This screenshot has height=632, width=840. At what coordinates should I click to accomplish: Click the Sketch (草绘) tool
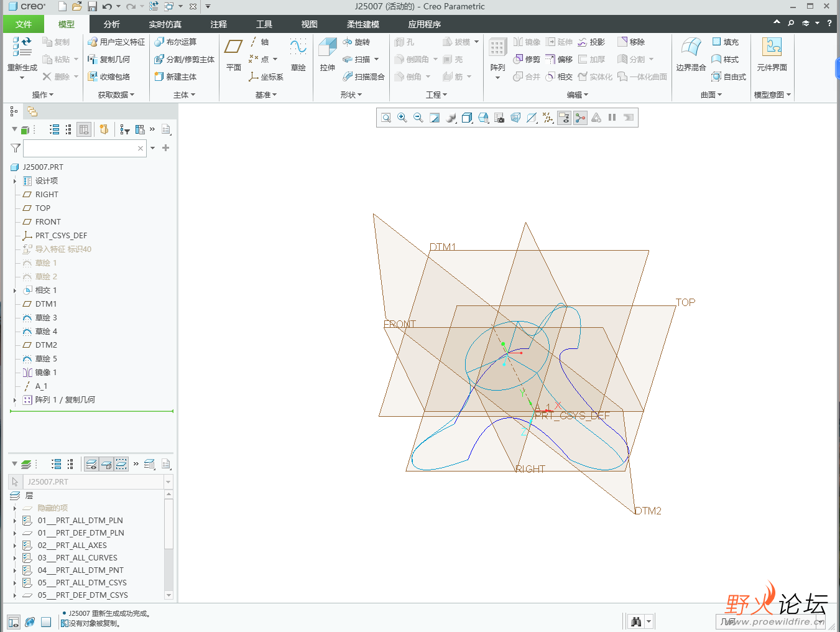point(298,55)
